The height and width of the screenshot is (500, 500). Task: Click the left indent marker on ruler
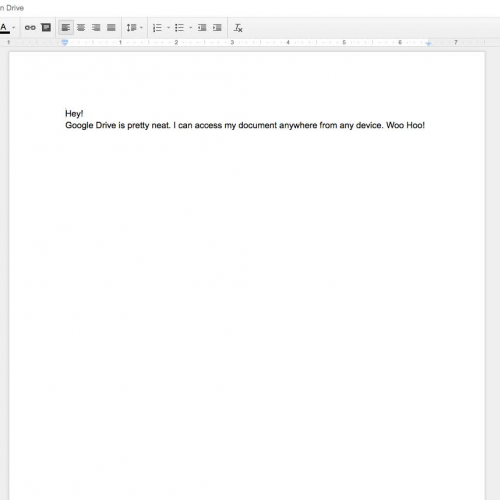tap(65, 42)
